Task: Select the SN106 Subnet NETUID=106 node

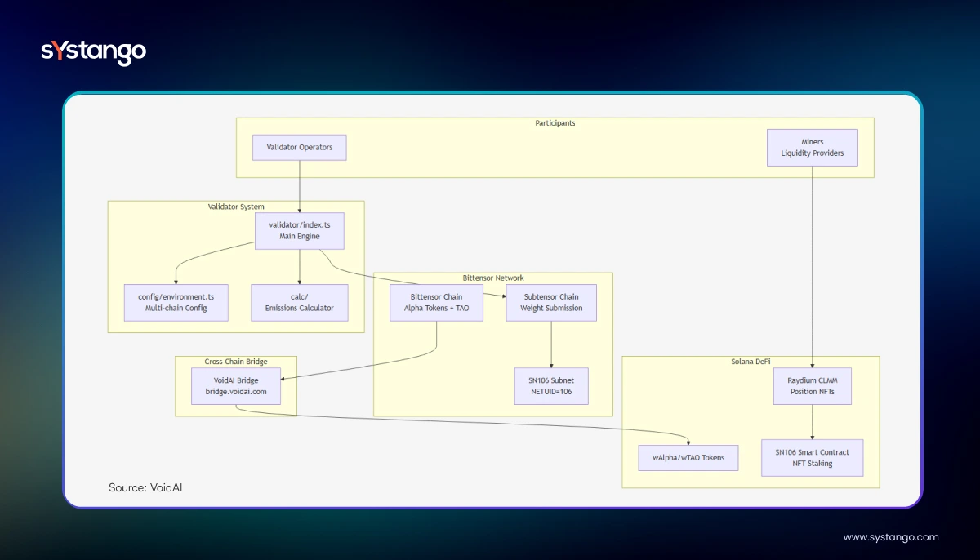Action: [x=551, y=385]
